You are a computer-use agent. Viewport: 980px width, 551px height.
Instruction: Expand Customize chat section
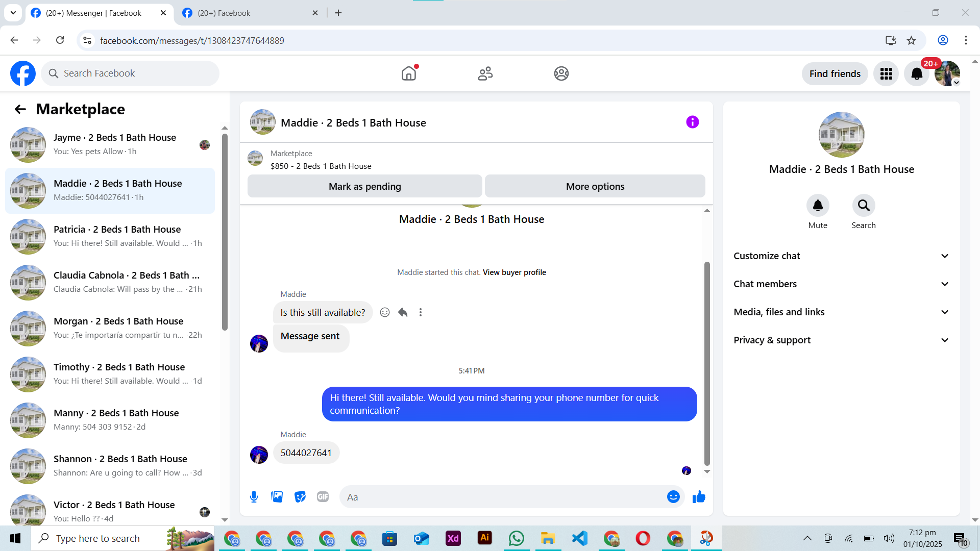(x=842, y=256)
